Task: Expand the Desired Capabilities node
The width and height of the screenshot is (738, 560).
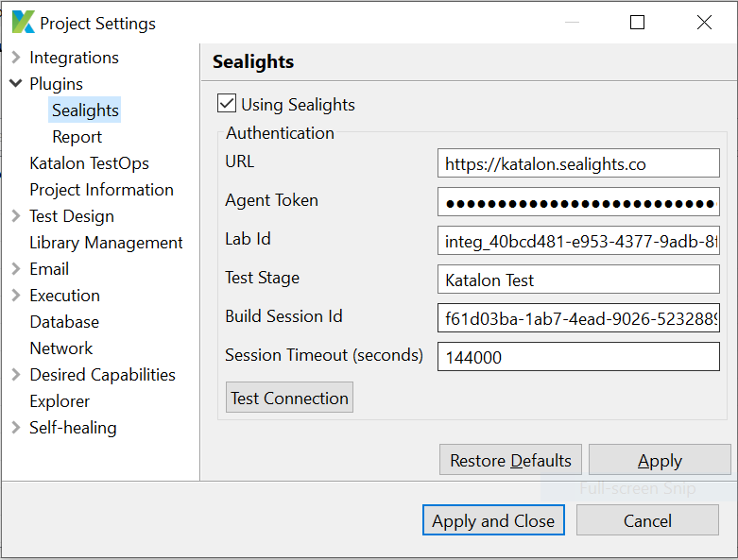Action: tap(16, 375)
